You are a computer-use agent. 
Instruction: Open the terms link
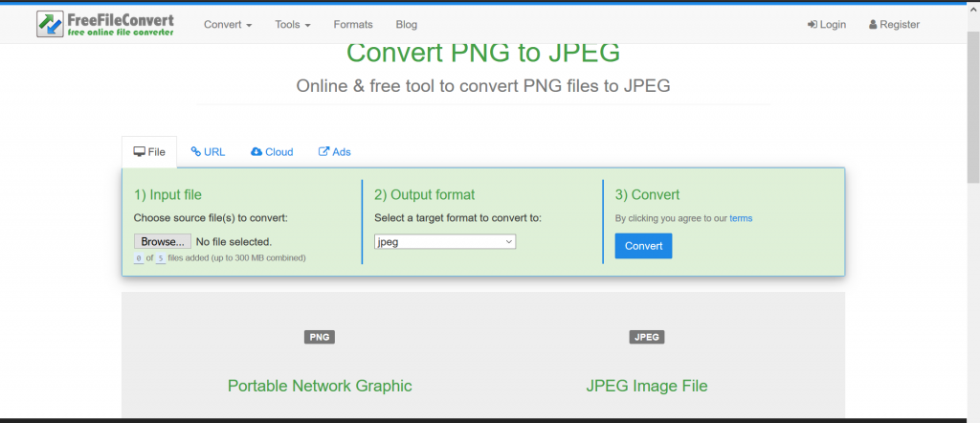741,219
